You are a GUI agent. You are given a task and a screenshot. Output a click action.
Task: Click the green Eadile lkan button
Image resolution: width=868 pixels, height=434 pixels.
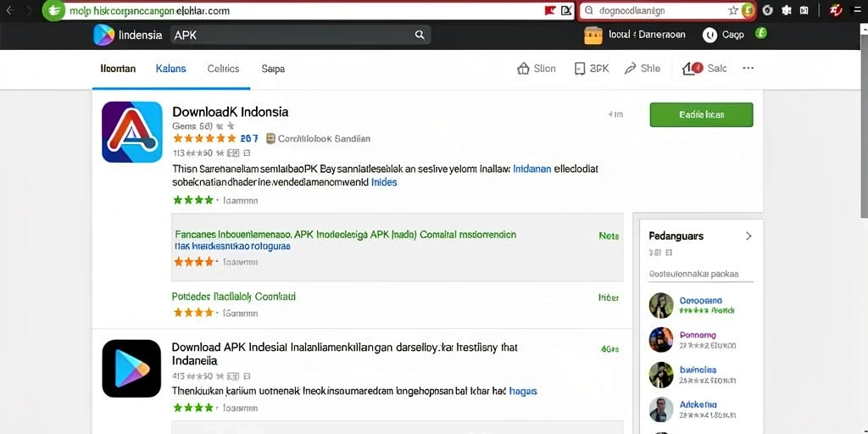pos(701,114)
